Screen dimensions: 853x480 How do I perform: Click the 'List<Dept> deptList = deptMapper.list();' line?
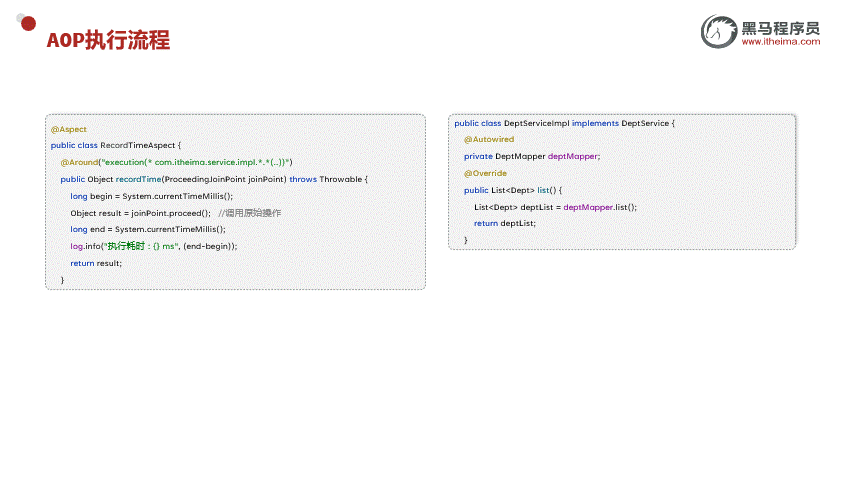coord(555,207)
